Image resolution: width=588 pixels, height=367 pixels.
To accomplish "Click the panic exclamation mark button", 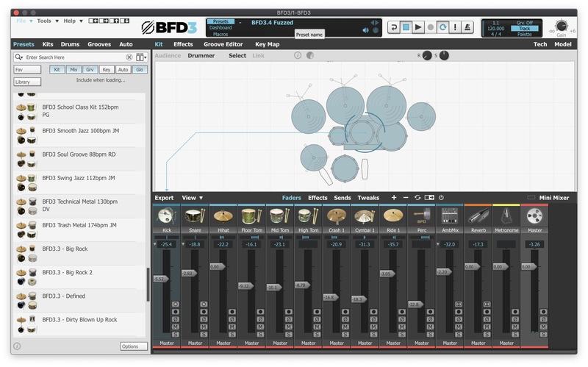I will tap(455, 27).
